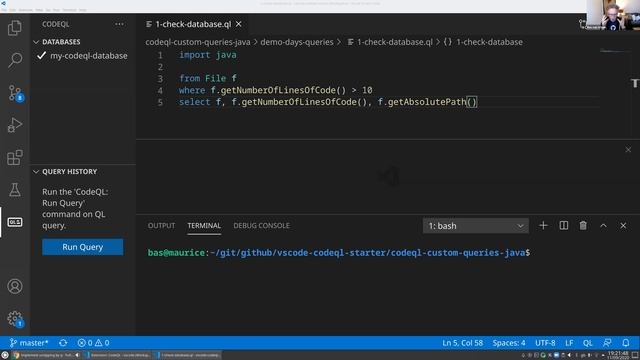Click the terminal prompt line
This screenshot has height=360, width=640.
click(x=339, y=253)
